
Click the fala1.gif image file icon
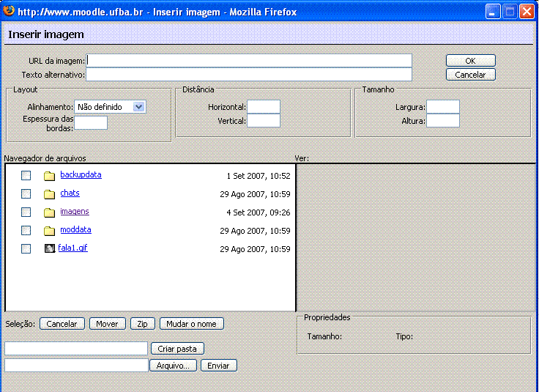[x=50, y=249]
